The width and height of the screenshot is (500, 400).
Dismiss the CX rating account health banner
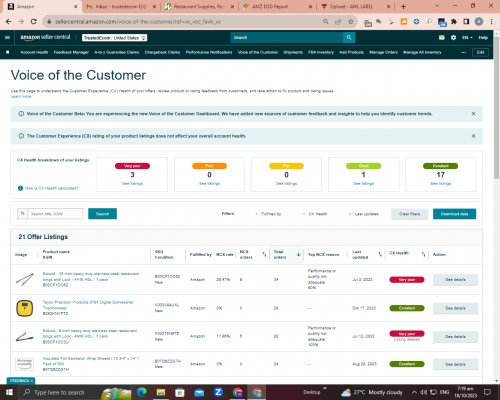point(473,136)
